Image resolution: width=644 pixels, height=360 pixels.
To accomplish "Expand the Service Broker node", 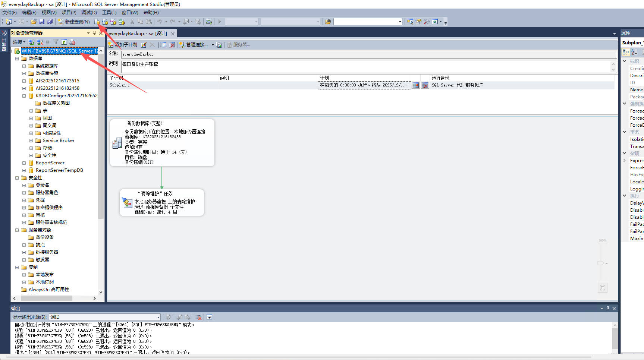I will 31,140.
